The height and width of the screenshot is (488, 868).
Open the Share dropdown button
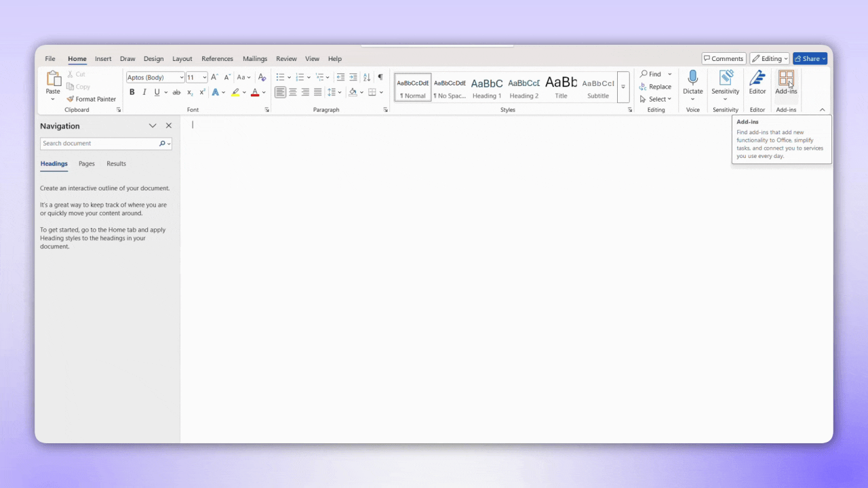point(810,59)
